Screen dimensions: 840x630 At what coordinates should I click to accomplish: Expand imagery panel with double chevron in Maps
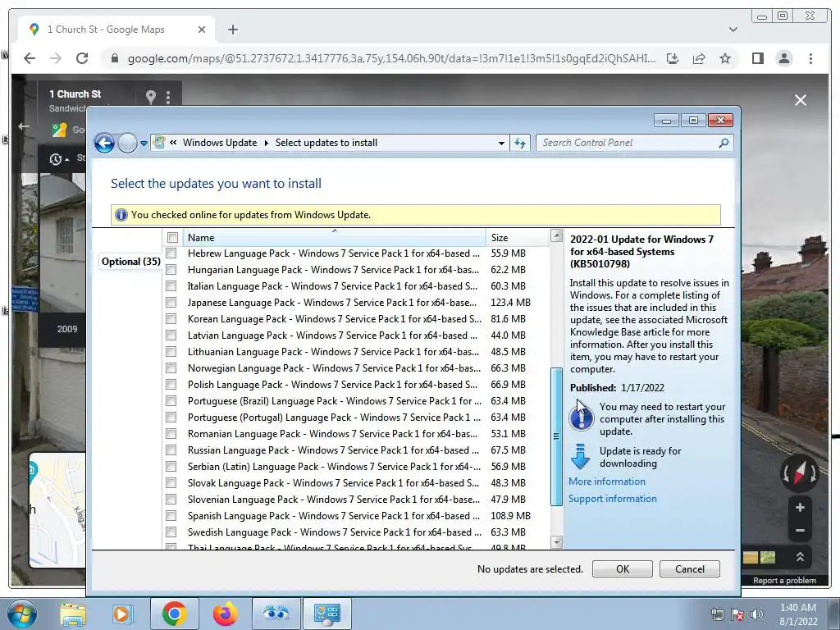click(x=800, y=557)
